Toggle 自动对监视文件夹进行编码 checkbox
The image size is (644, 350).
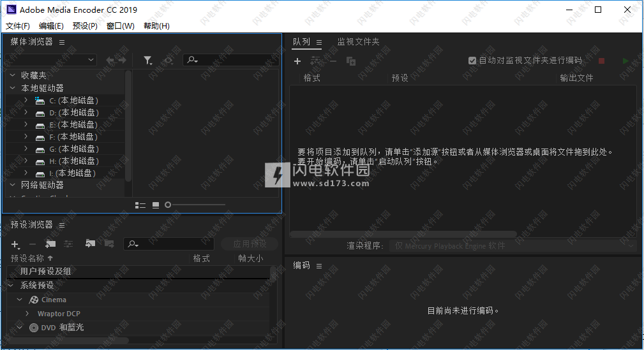click(x=472, y=61)
